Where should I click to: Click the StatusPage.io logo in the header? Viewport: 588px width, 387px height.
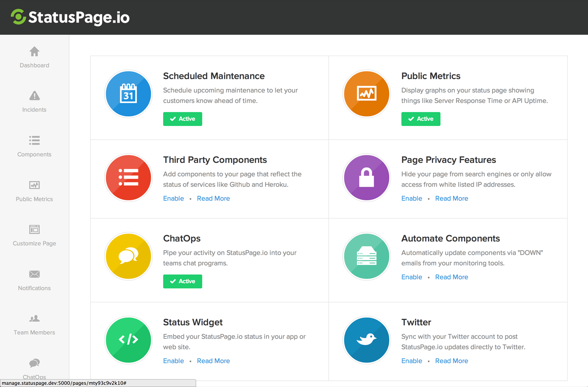point(70,17)
